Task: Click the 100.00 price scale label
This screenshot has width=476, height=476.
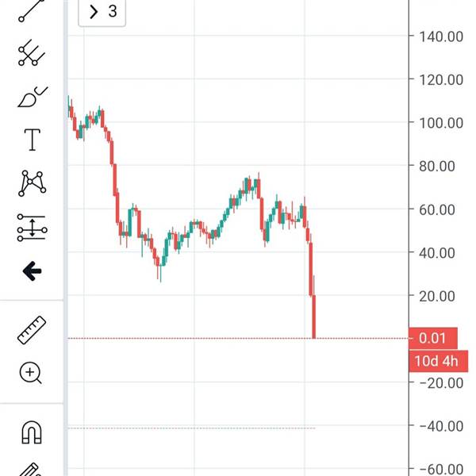Action: coord(435,123)
